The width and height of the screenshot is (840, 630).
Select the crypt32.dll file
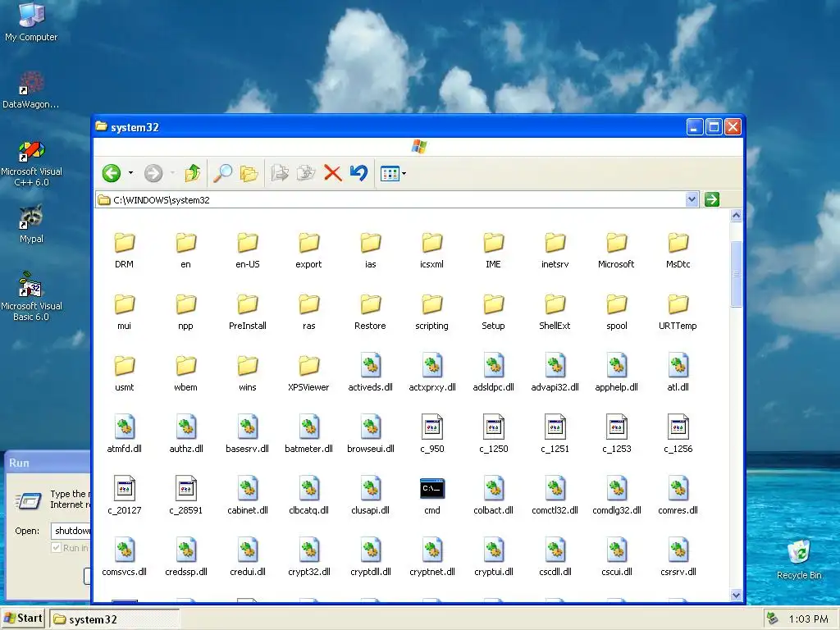308,557
